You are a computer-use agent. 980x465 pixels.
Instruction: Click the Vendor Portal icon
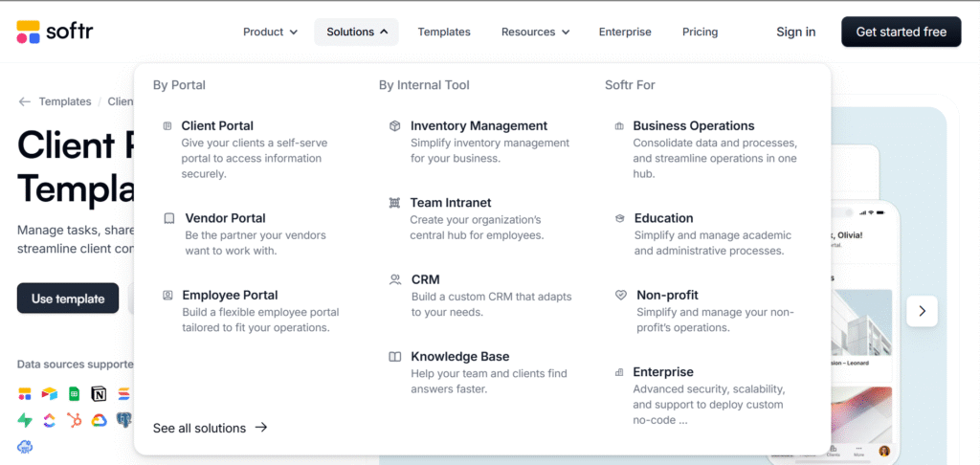coord(169,218)
